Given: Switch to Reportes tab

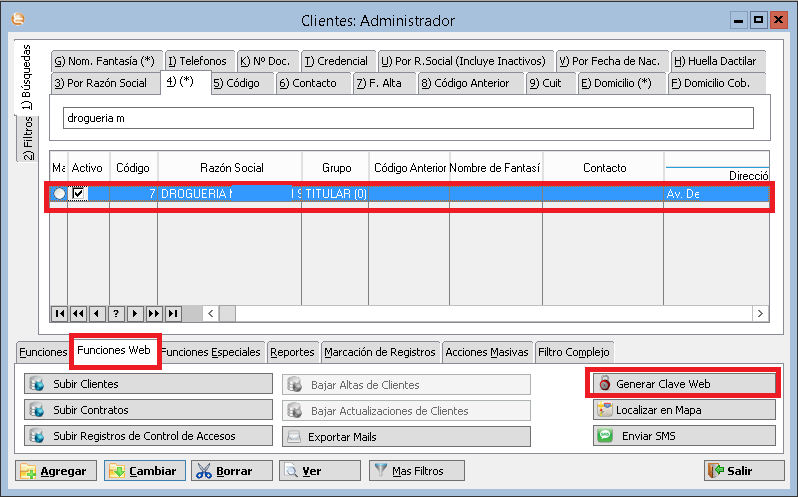Looking at the screenshot, I should coord(294,352).
